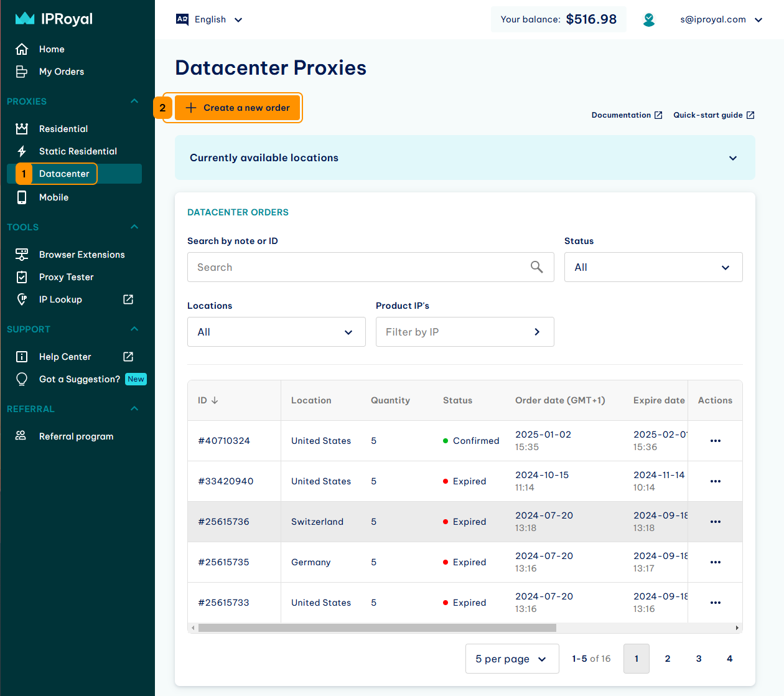784x696 pixels.
Task: Collapse the SUPPORT sidebar section
Action: point(134,329)
